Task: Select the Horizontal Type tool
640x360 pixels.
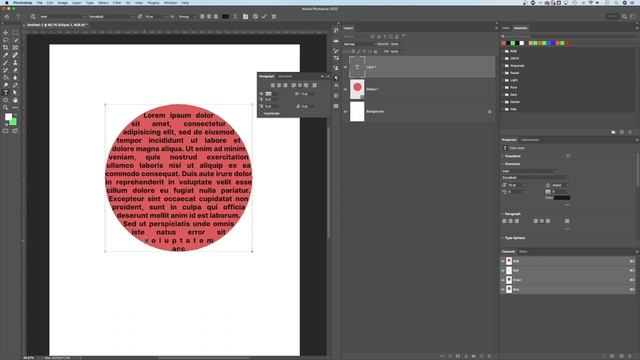Action: point(6,93)
